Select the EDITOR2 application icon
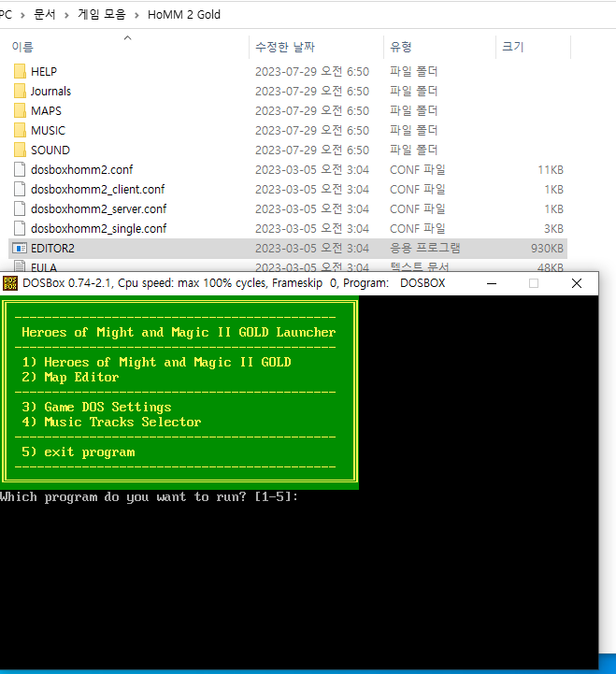 tap(20, 248)
